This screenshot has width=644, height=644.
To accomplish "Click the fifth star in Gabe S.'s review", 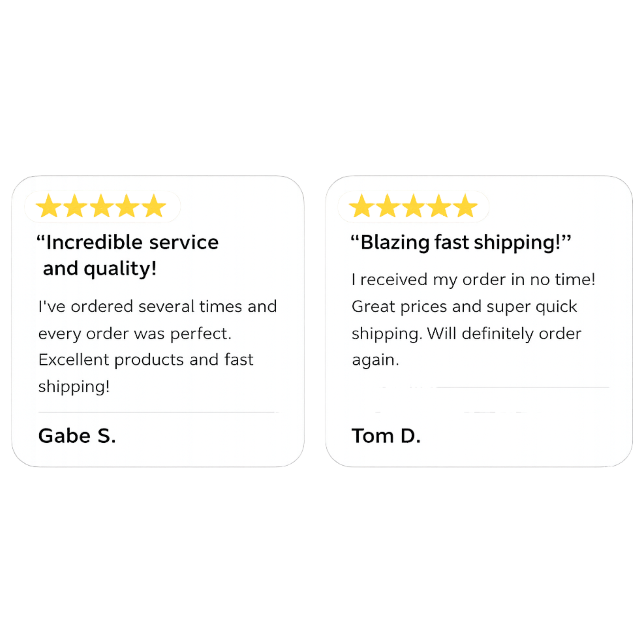I will coord(154,207).
